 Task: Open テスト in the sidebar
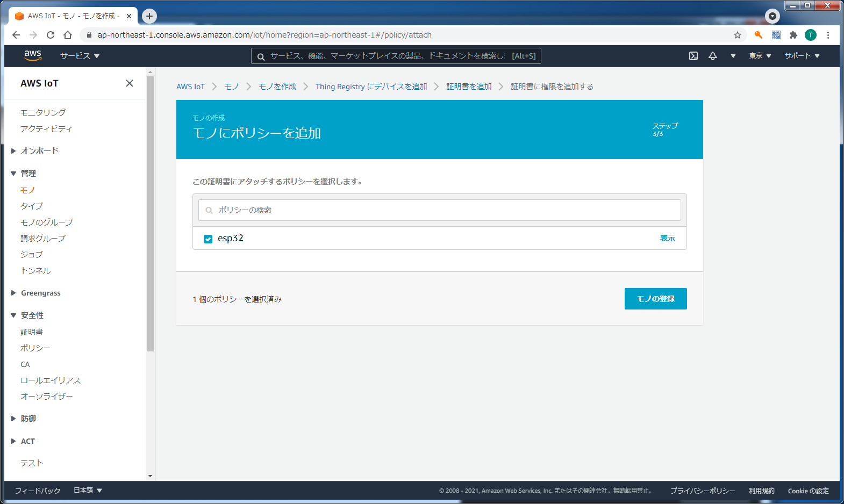[32, 463]
